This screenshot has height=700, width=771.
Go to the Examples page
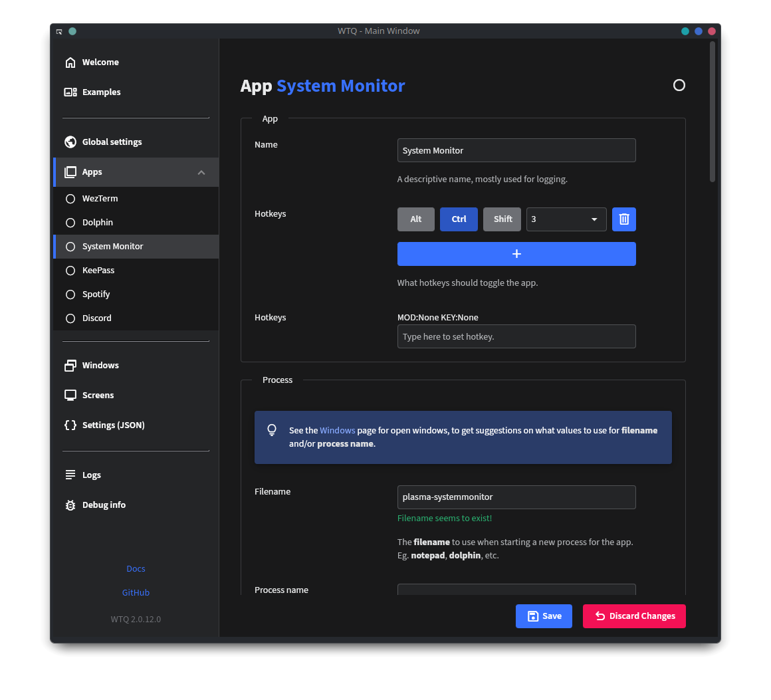coord(136,92)
